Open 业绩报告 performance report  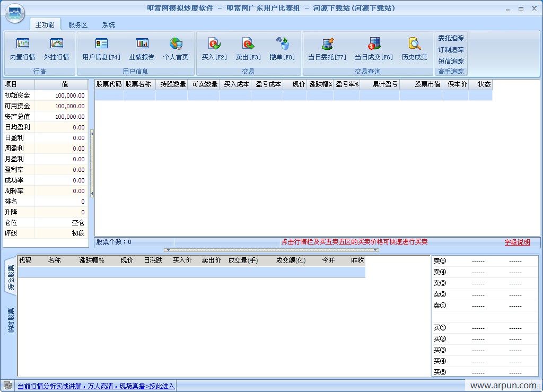pyautogui.click(x=142, y=44)
